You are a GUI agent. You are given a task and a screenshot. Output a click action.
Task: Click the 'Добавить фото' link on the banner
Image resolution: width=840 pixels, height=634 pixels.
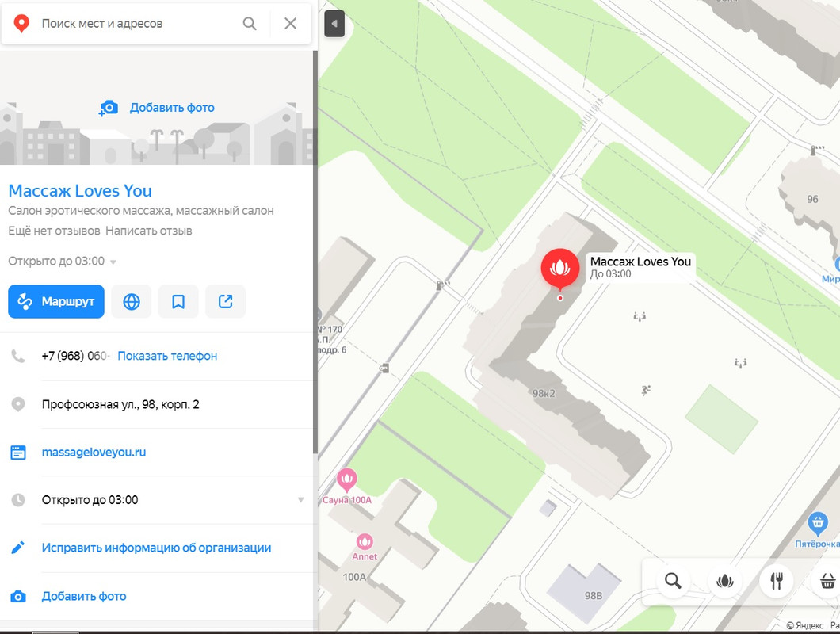coord(172,108)
